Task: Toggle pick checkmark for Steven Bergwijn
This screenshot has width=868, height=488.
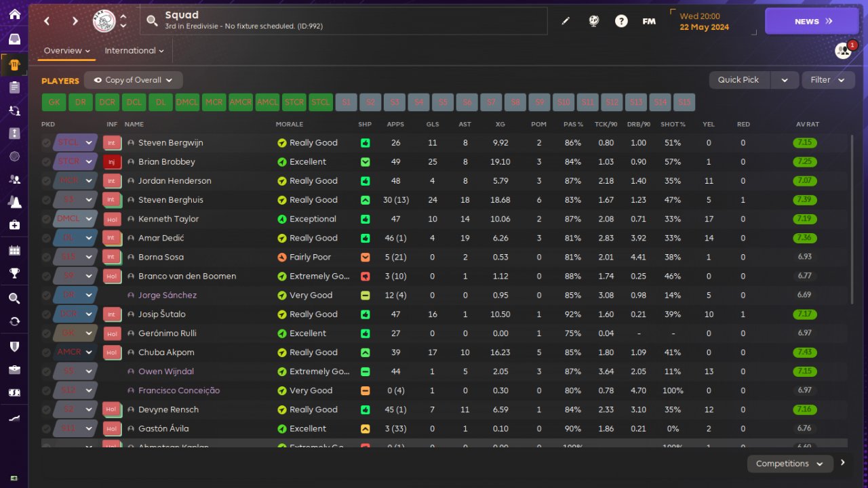Action: [46, 143]
